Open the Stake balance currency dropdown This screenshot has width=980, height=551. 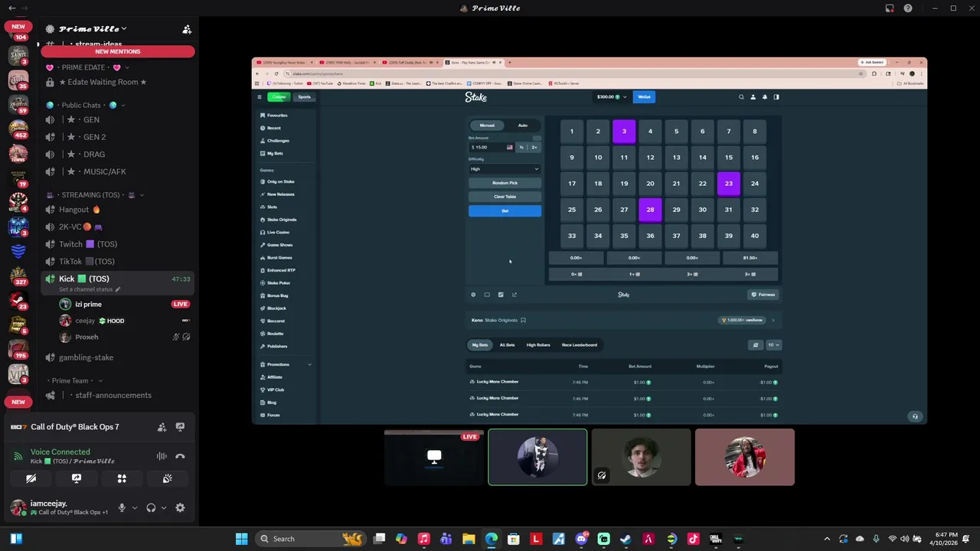(x=612, y=97)
